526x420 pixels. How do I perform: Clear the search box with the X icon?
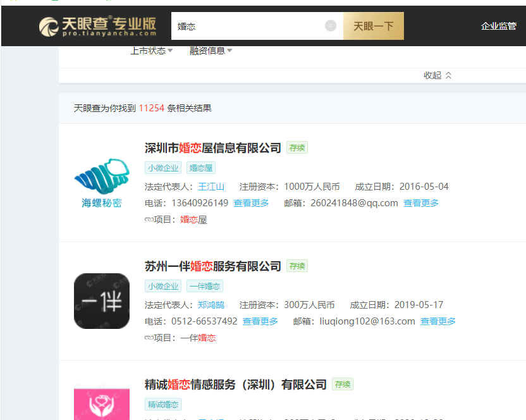coord(331,25)
